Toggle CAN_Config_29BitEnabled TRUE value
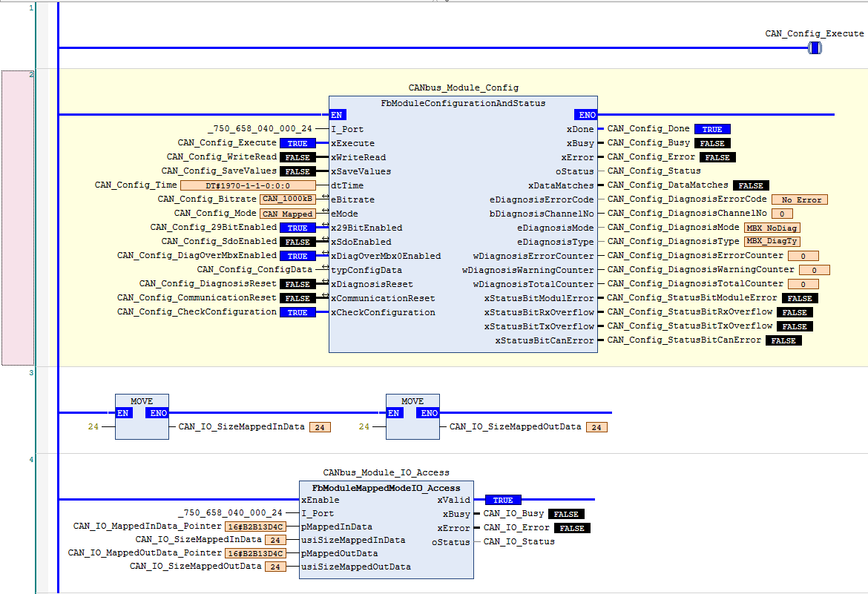868x594 pixels. point(297,228)
